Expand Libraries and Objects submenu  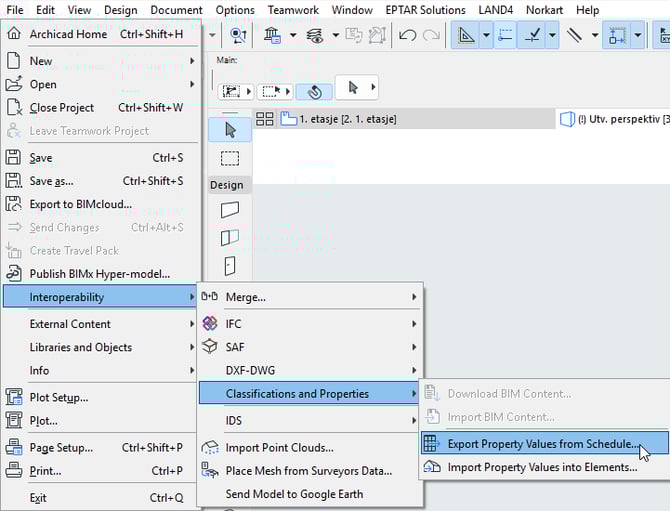(x=101, y=347)
